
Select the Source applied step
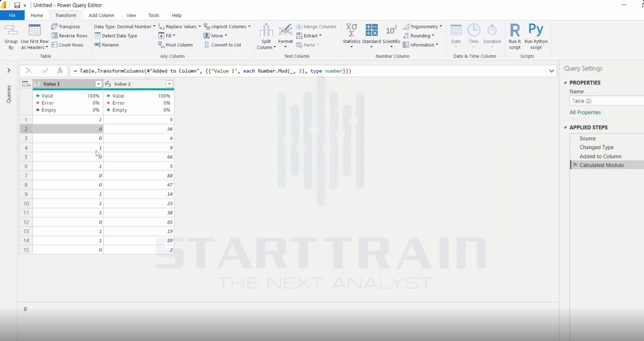coord(588,138)
